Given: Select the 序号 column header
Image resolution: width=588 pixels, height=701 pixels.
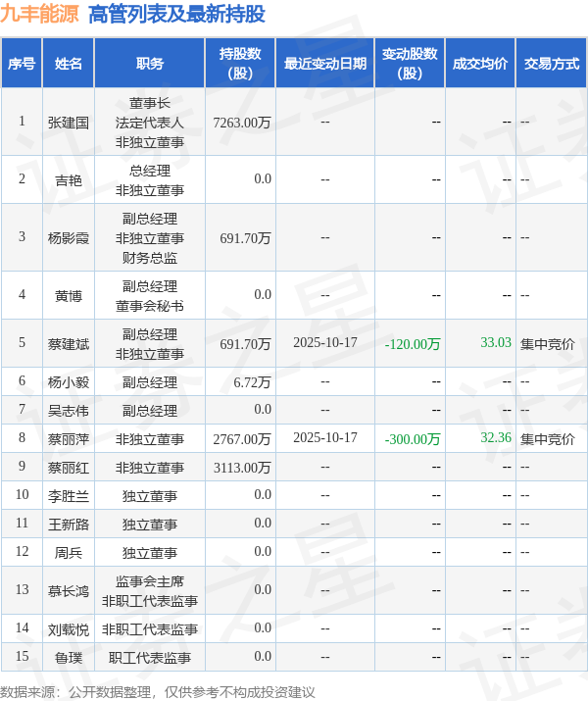Looking at the screenshot, I should (22, 64).
